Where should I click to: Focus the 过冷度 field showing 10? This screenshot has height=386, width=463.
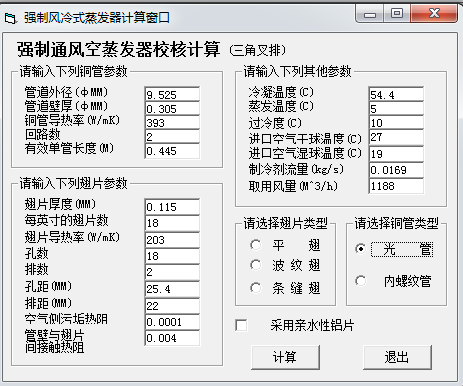tap(396, 123)
